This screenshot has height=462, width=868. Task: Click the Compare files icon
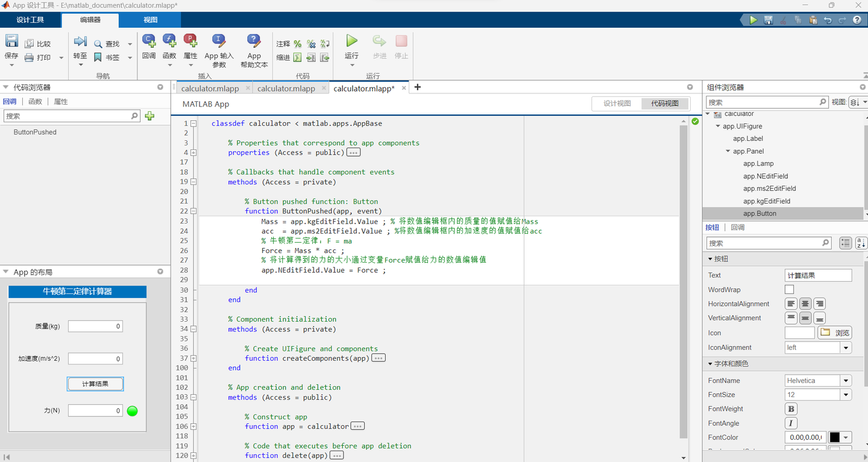coord(29,44)
